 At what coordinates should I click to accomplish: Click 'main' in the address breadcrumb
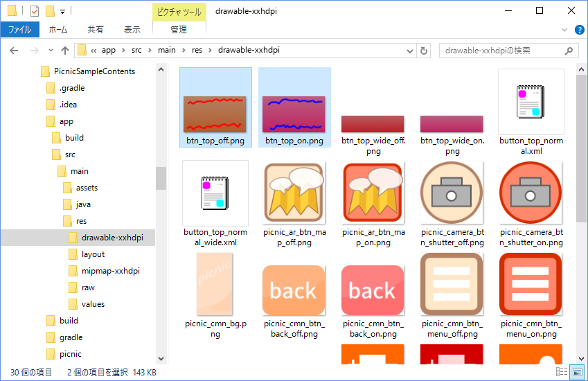click(x=166, y=51)
